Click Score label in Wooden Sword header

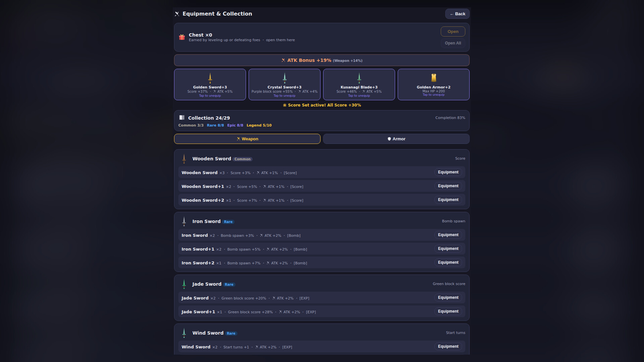[460, 159]
